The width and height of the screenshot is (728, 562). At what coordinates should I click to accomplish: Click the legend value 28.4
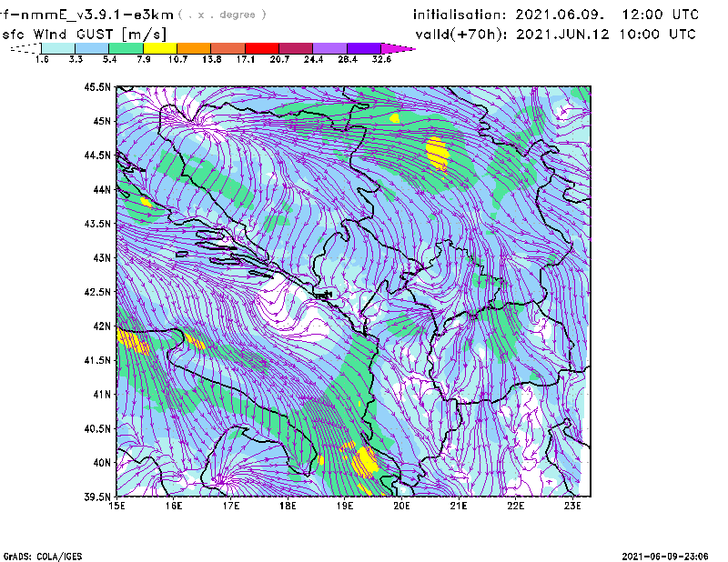tap(348, 59)
